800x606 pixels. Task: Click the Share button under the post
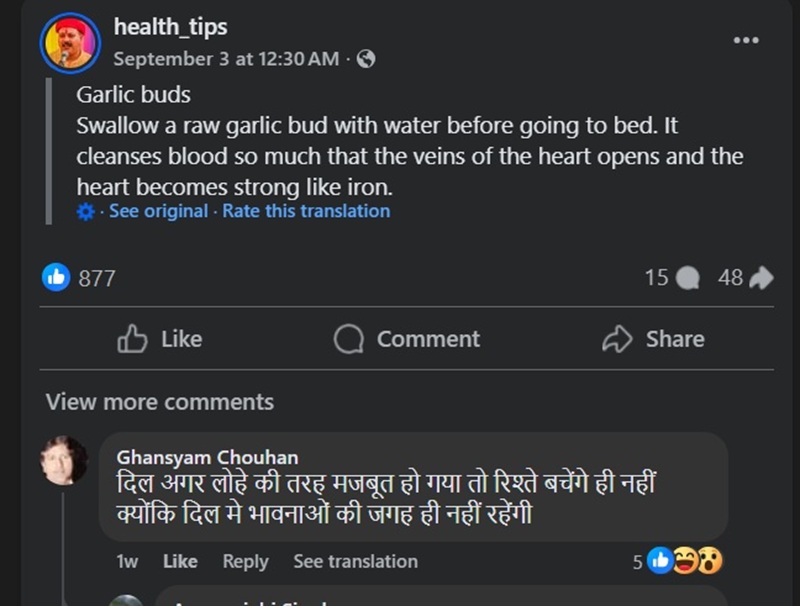(x=653, y=339)
